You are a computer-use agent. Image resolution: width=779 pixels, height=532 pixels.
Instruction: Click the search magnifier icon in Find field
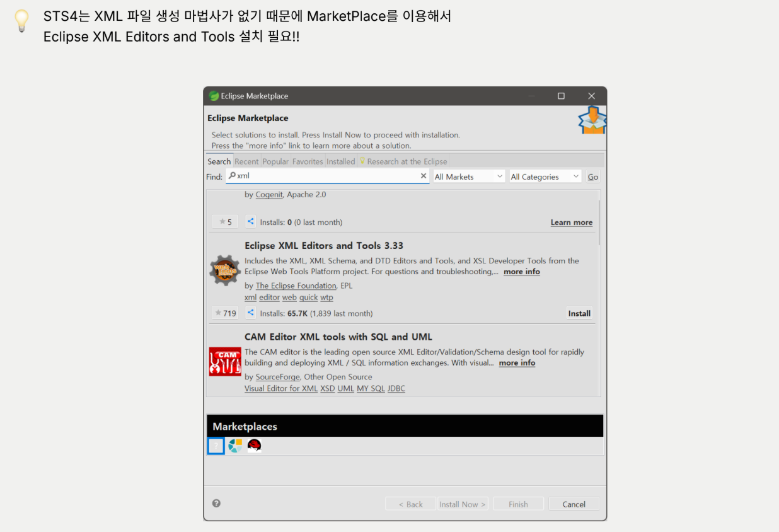tap(232, 176)
